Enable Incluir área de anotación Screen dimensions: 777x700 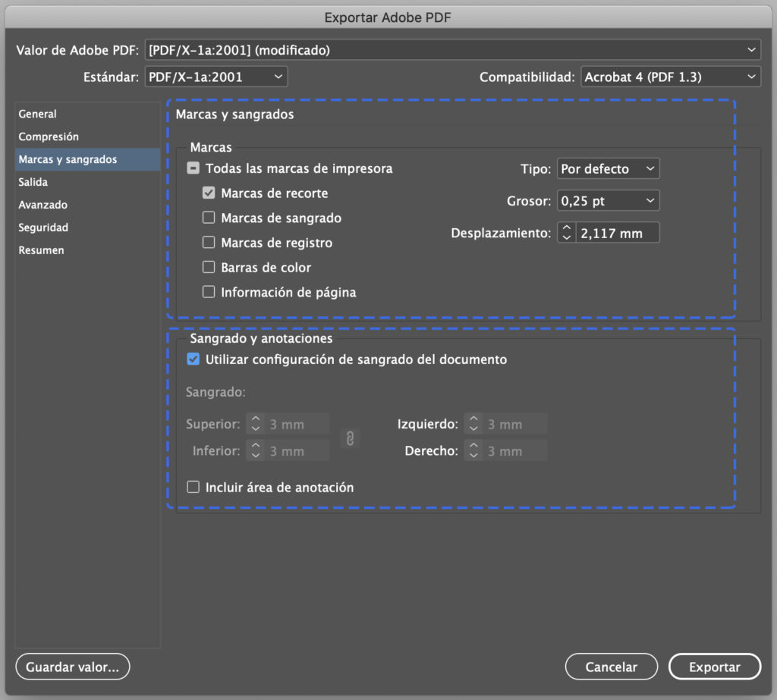[x=193, y=487]
